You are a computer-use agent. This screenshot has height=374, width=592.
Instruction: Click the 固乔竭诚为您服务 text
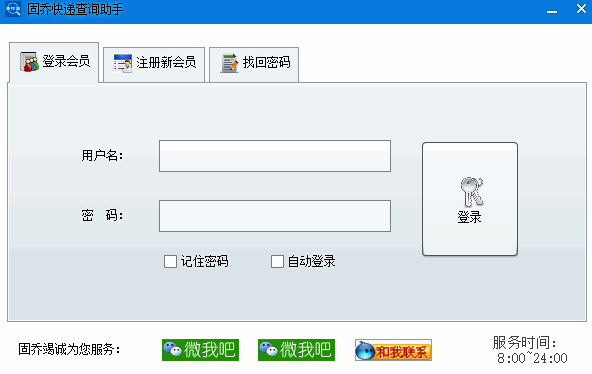69,349
